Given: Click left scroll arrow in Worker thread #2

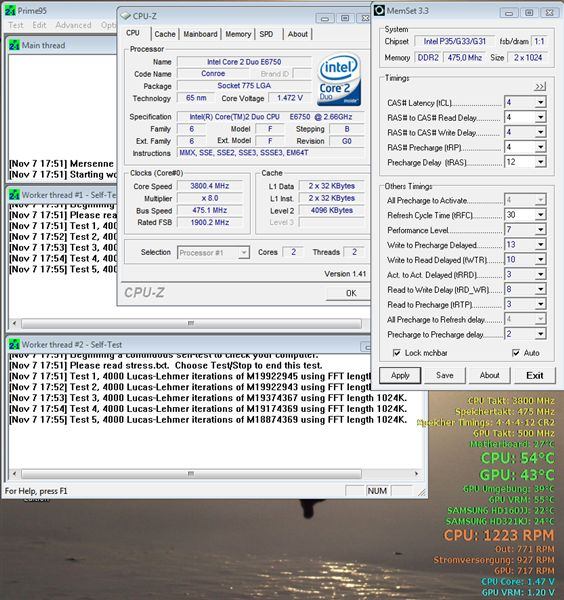Looking at the screenshot, I should [14, 474].
